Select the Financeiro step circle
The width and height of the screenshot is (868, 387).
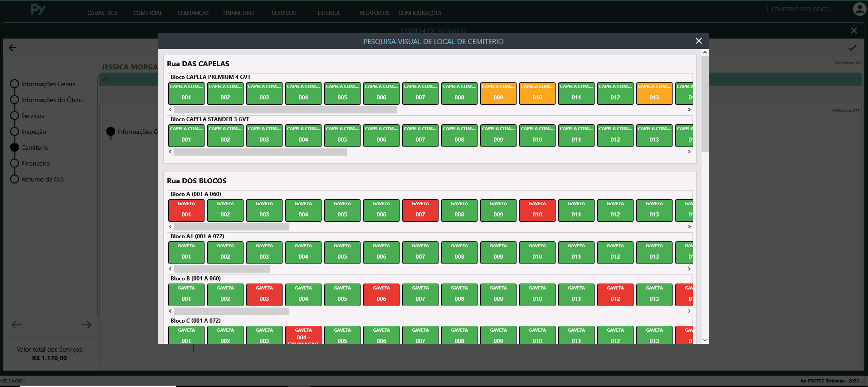15,163
